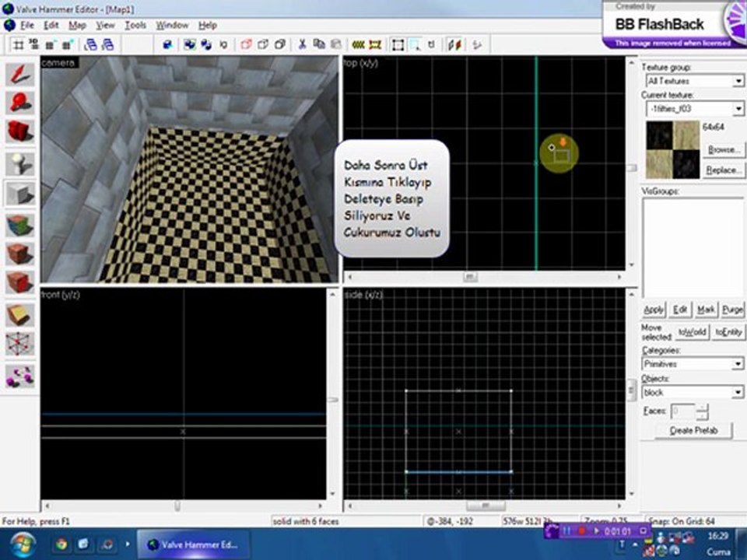Open the Current texture dropdown
Viewport: 747px width, 560px height.
(738, 109)
